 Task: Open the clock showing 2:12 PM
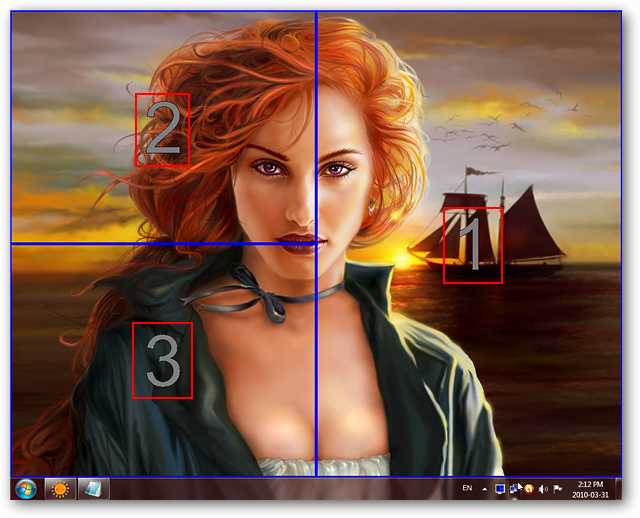590,489
